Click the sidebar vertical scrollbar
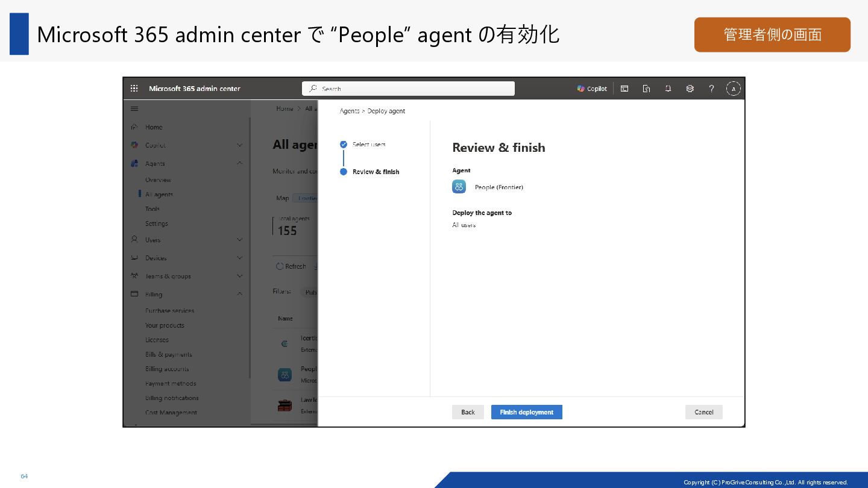Screen dimensions: 868x488 pyautogui.click(x=250, y=247)
